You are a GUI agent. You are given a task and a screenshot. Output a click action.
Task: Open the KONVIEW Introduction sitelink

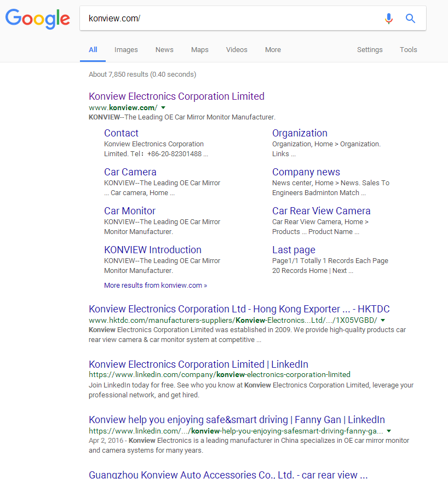pyautogui.click(x=153, y=249)
